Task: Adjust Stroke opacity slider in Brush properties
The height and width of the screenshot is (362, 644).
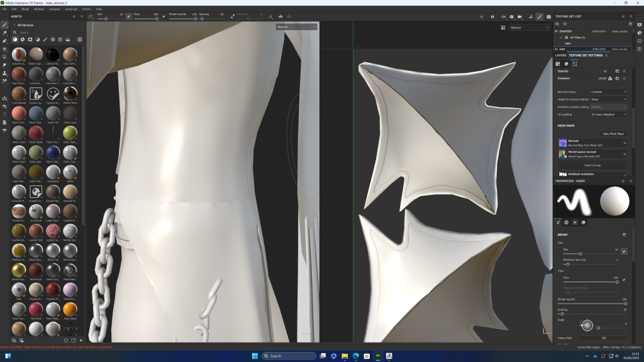Action: pyautogui.click(x=590, y=304)
